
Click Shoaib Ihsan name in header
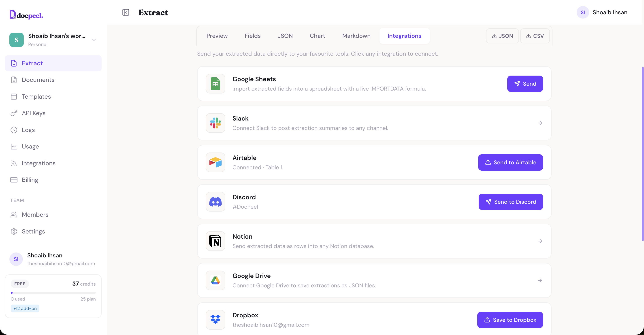point(610,12)
